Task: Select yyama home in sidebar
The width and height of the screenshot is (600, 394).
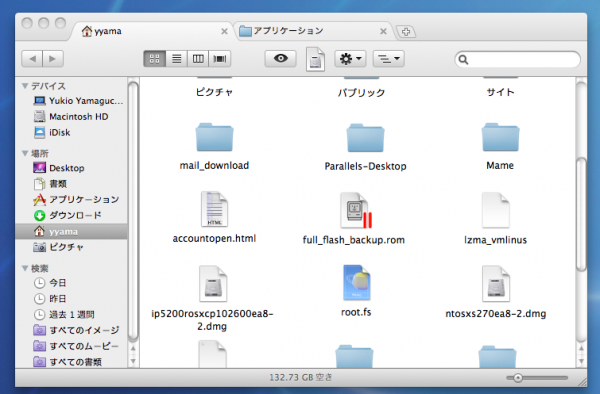Action: click(x=71, y=231)
